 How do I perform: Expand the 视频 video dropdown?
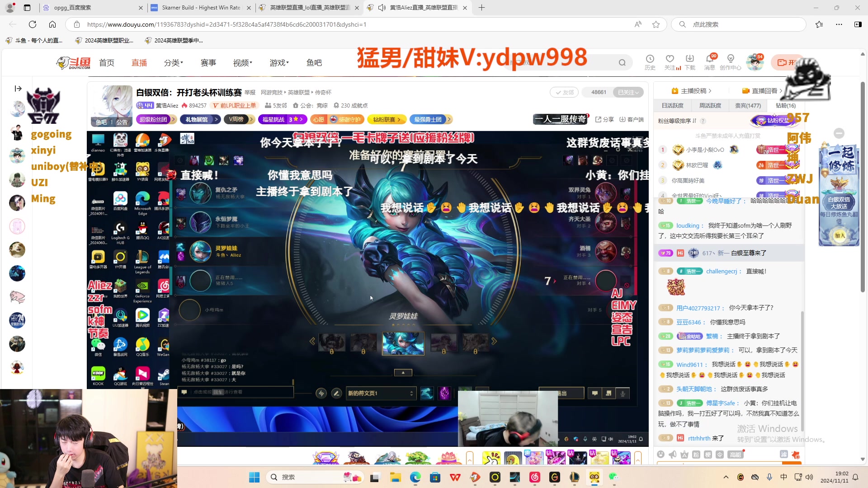click(243, 63)
